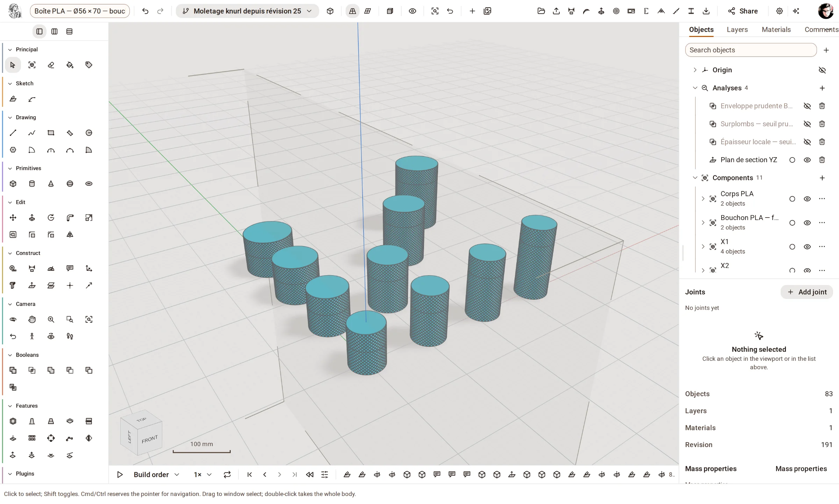Image resolution: width=839 pixels, height=504 pixels.
Task: Pick the eraser tool in Principal
Action: click(51, 65)
